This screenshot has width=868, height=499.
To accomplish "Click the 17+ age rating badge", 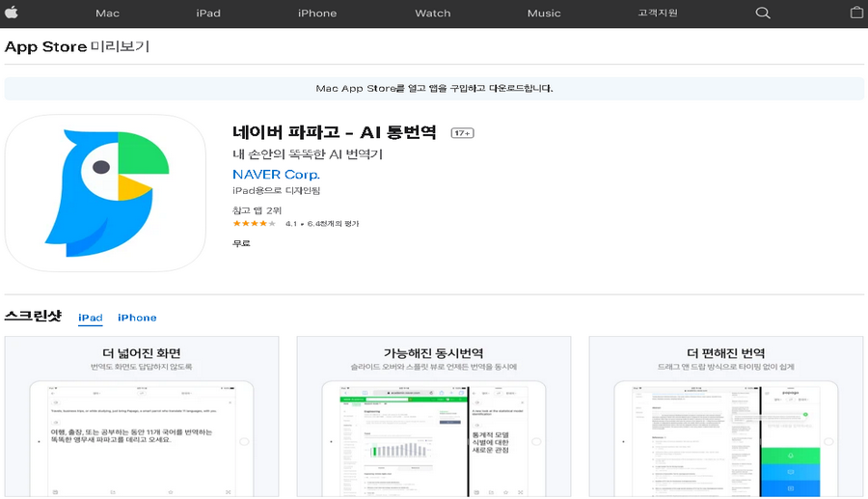I will [462, 133].
